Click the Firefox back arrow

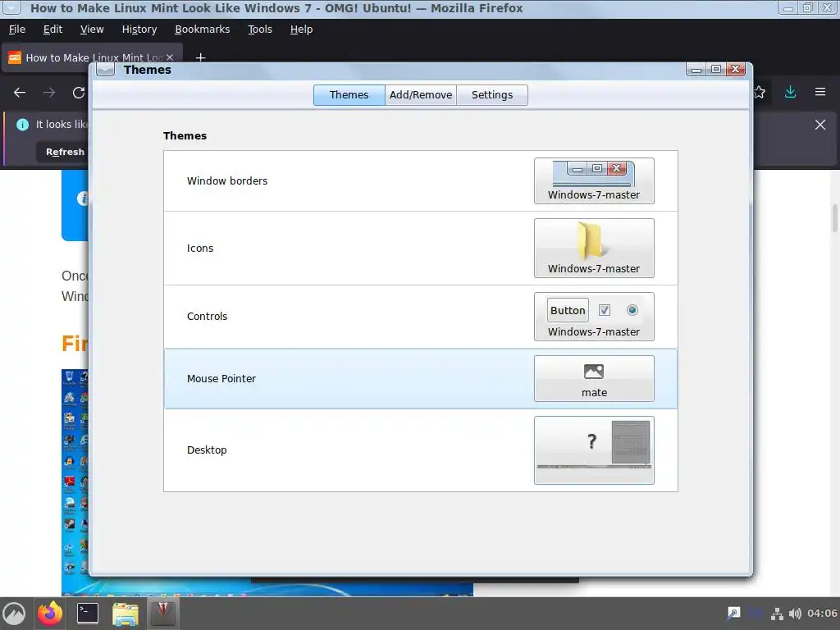tap(20, 93)
